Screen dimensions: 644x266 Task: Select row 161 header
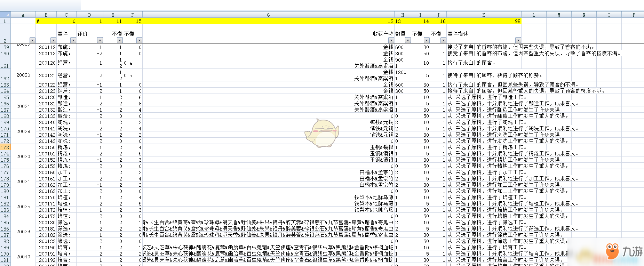(x=5, y=63)
